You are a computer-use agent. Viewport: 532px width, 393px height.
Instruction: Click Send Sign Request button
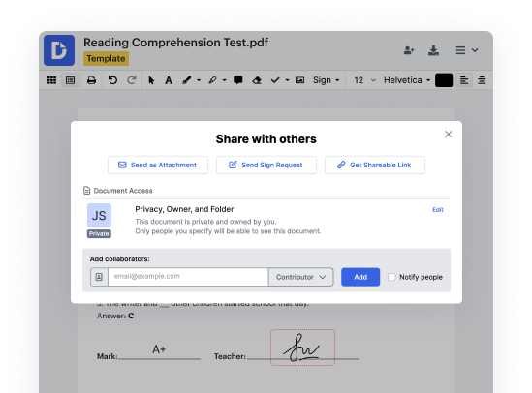click(x=266, y=165)
